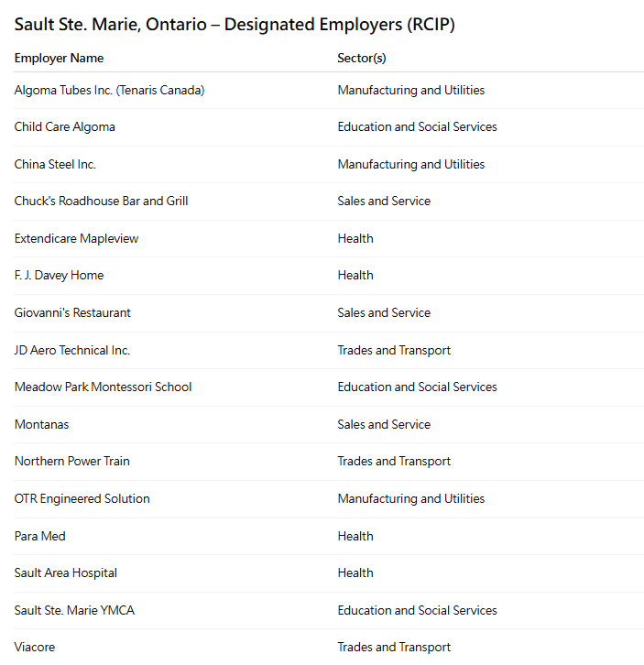This screenshot has height=665, width=644.
Task: Click on Northern Power Train
Action: click(x=71, y=462)
